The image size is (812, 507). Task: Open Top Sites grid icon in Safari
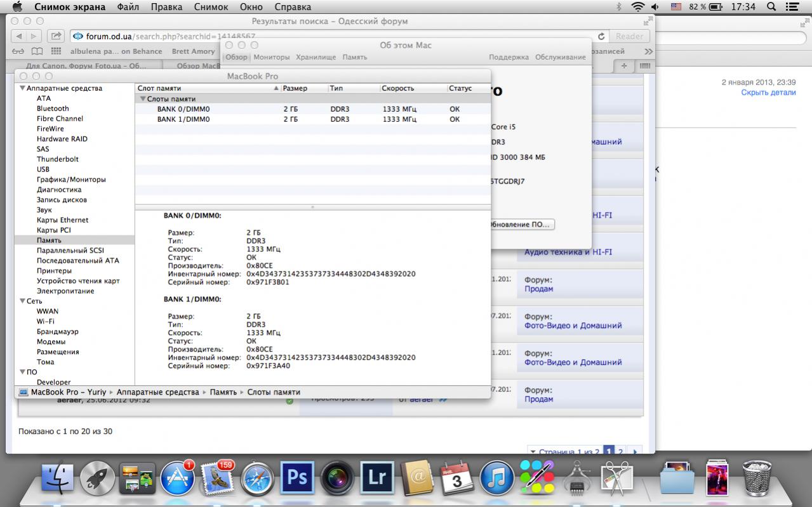coord(56,51)
